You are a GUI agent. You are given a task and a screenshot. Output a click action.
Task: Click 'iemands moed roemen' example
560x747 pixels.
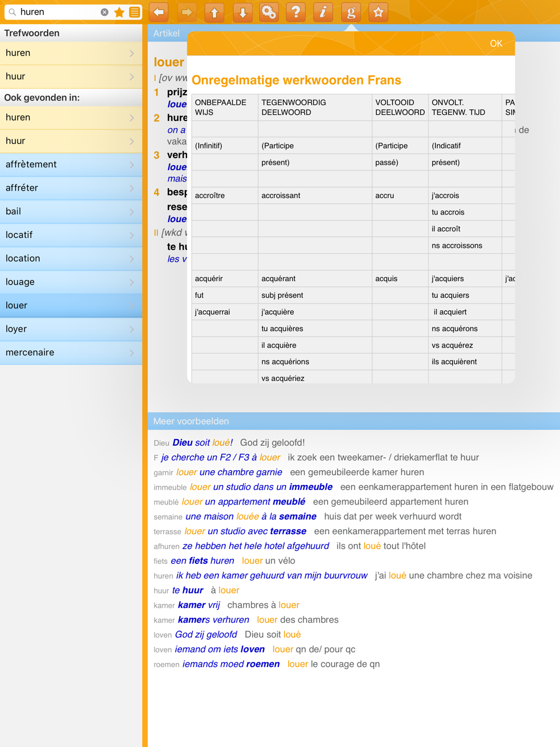(x=231, y=664)
